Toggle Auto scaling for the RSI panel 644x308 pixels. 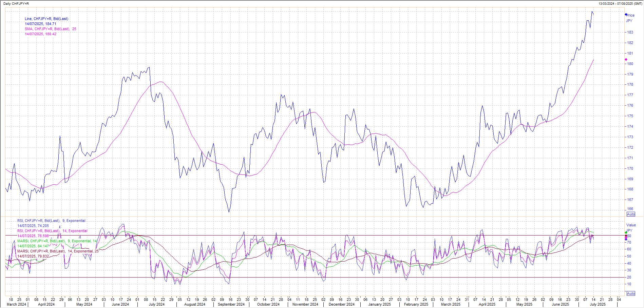pyautogui.click(x=631, y=293)
